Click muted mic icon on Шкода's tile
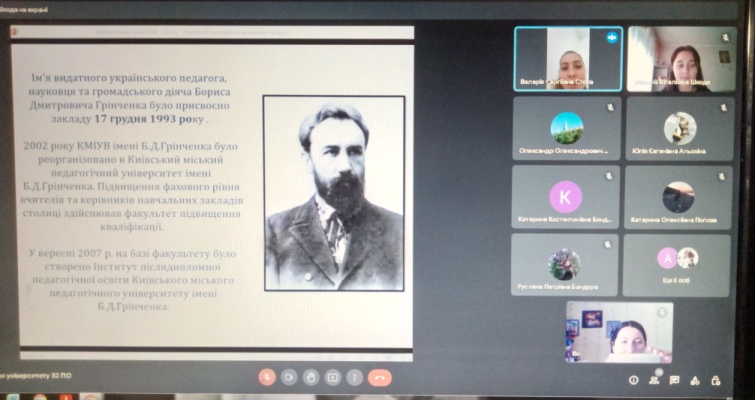The height and width of the screenshot is (400, 755). click(x=726, y=37)
